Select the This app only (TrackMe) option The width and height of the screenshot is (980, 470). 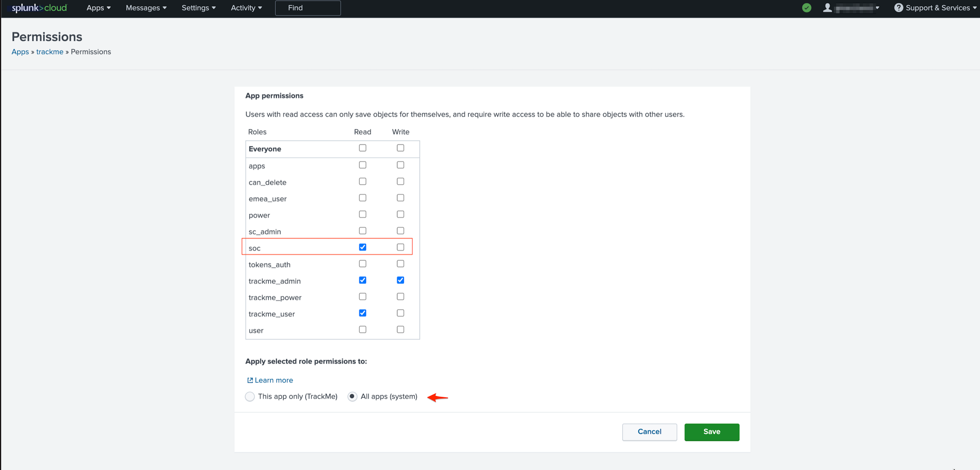[250, 396]
